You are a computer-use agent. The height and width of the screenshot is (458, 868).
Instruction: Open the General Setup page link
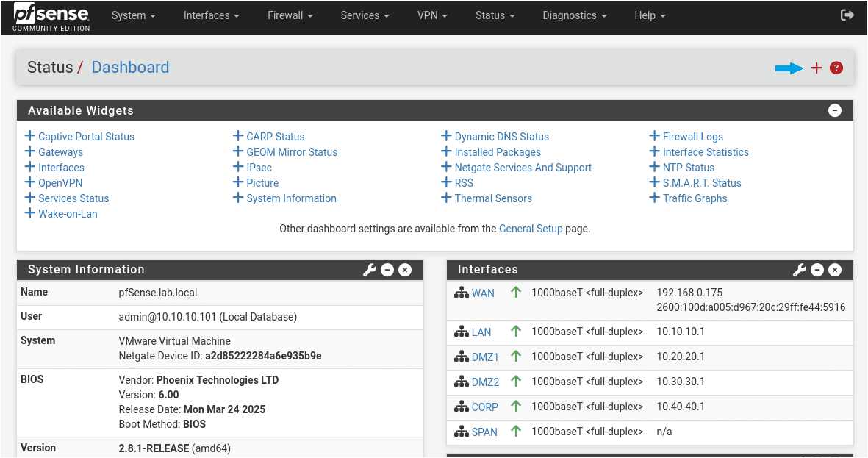[x=531, y=228]
